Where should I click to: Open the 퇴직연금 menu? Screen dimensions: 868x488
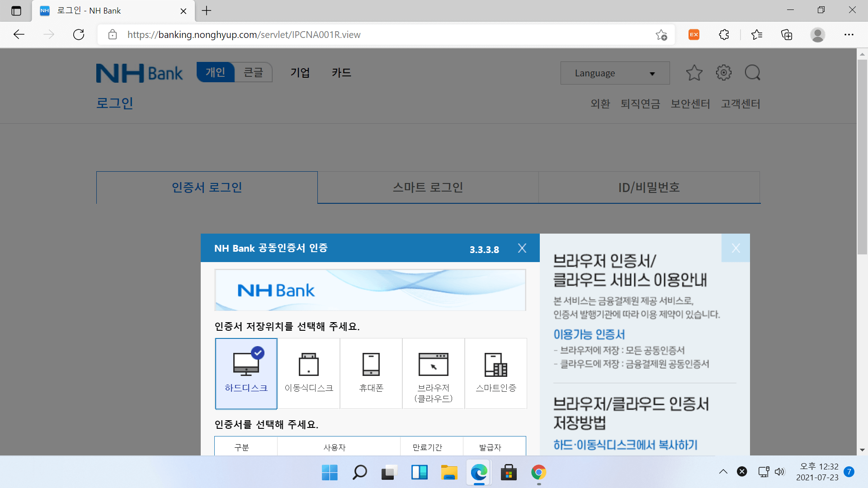tap(640, 104)
